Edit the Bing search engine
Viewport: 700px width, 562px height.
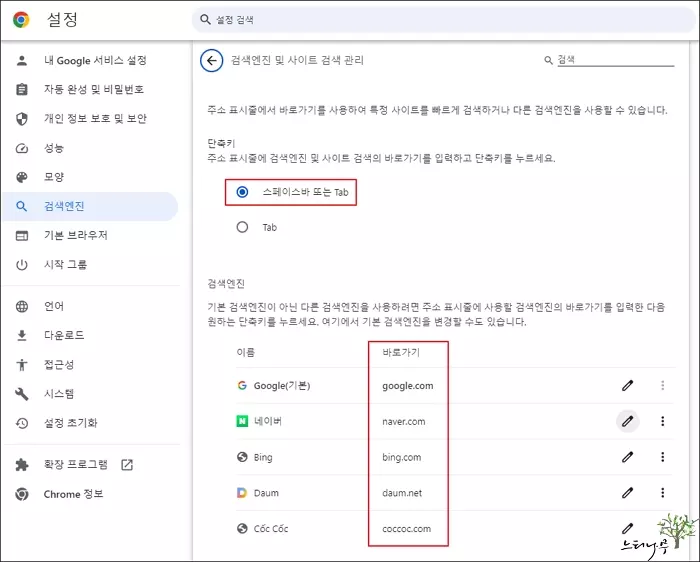628,457
